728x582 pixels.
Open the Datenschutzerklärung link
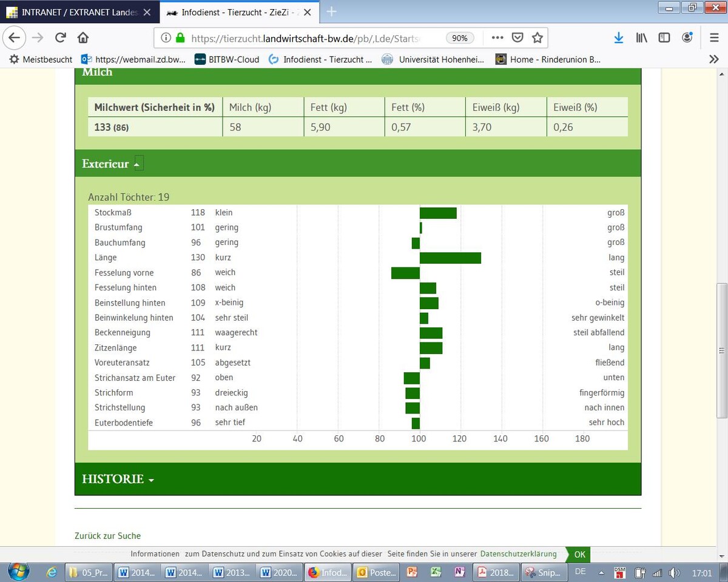pyautogui.click(x=518, y=554)
